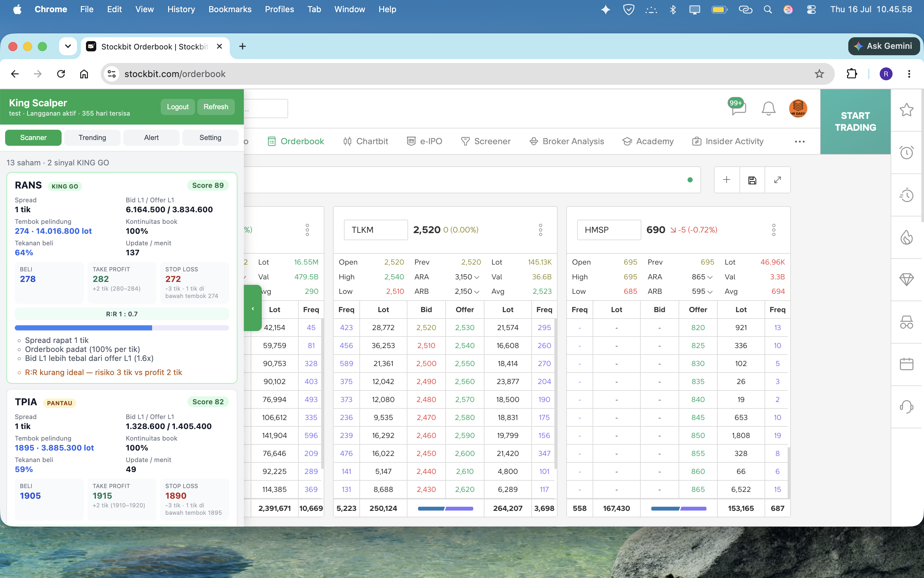This screenshot has width=924, height=578.
Task: Open a new Chrome tab
Action: (x=243, y=46)
